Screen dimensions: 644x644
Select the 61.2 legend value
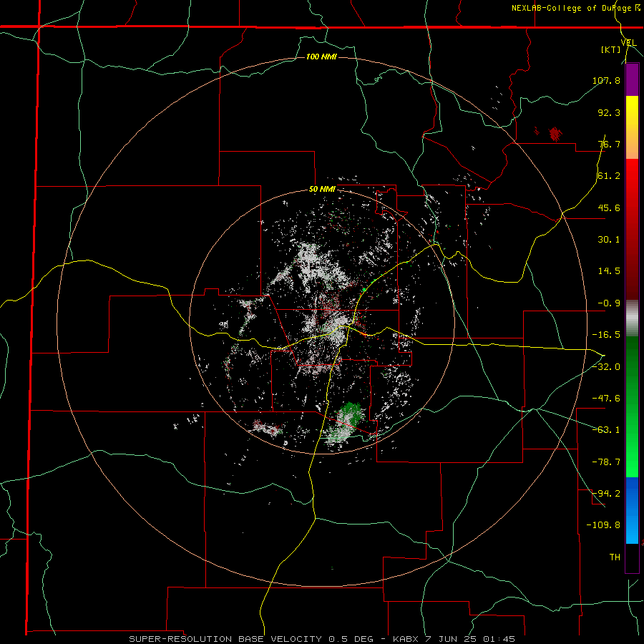pos(609,176)
